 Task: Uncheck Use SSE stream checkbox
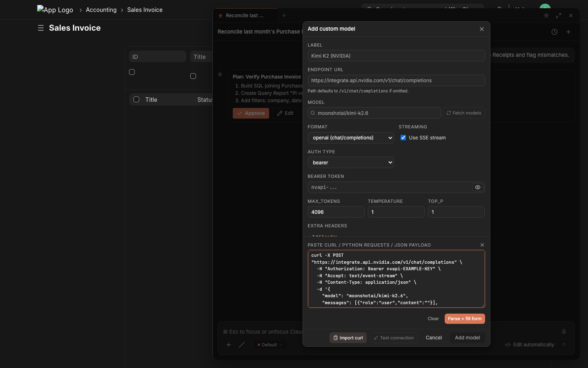point(403,138)
